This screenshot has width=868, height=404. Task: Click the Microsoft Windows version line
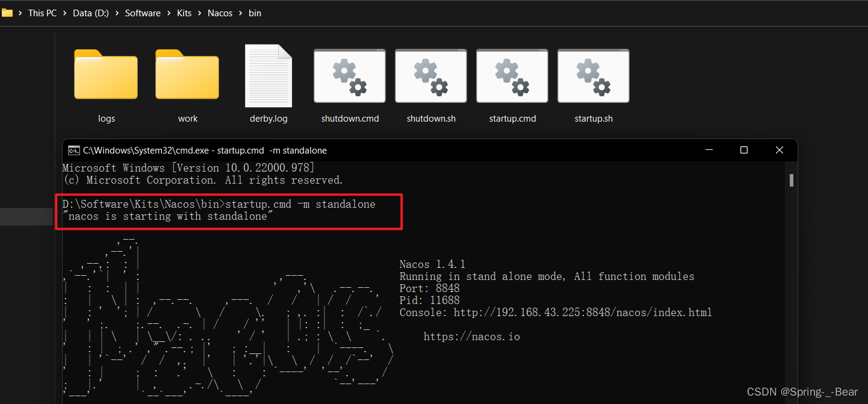tap(188, 168)
